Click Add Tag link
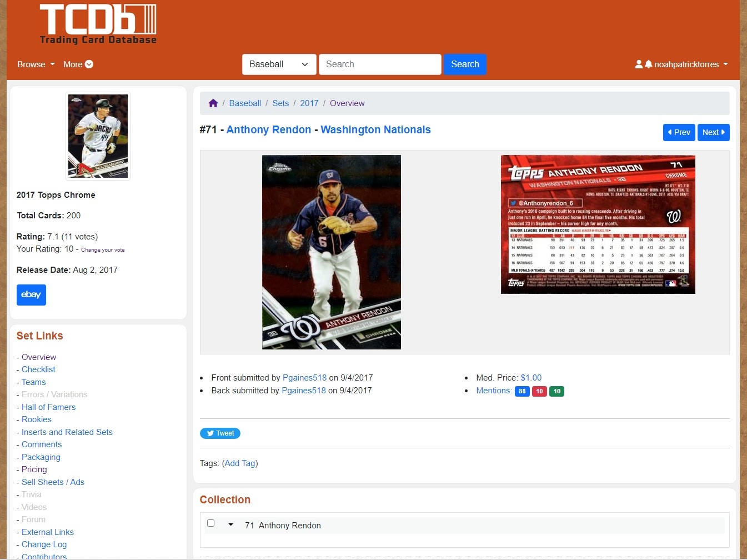This screenshot has height=560, width=747. click(x=240, y=463)
